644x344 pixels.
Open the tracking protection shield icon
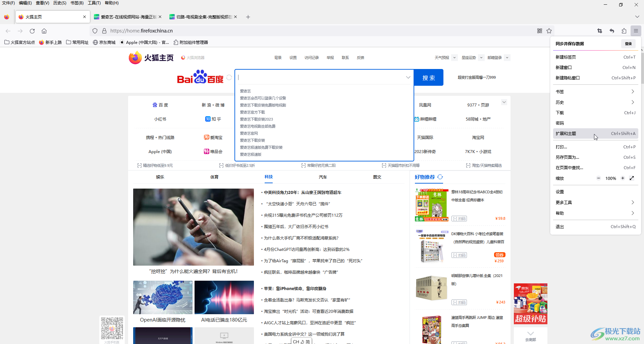[95, 31]
